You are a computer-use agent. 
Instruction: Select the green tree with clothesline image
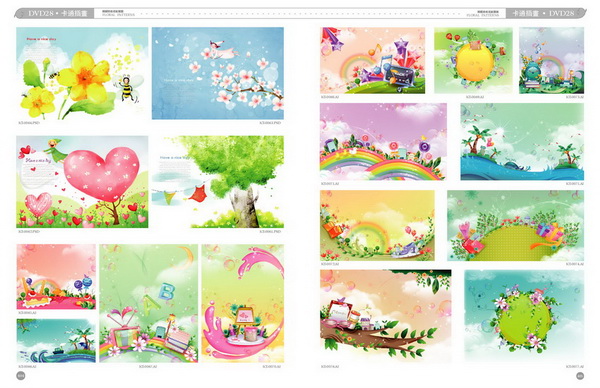[x=218, y=182]
